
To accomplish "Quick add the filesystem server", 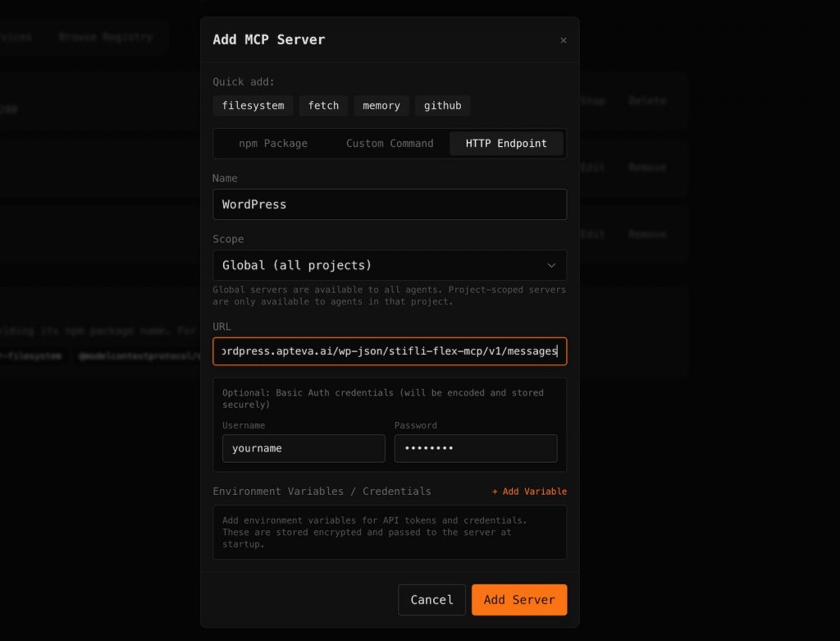I will (253, 106).
